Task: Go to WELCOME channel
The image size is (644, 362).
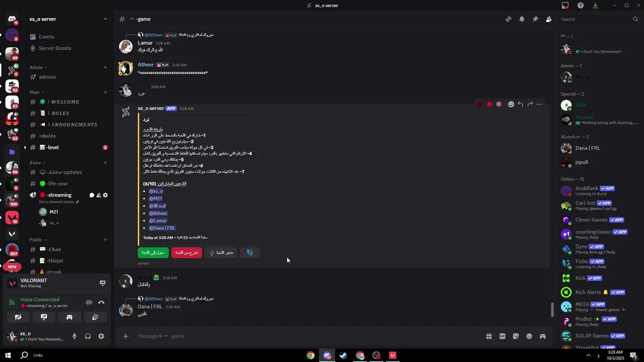Action: point(68,102)
